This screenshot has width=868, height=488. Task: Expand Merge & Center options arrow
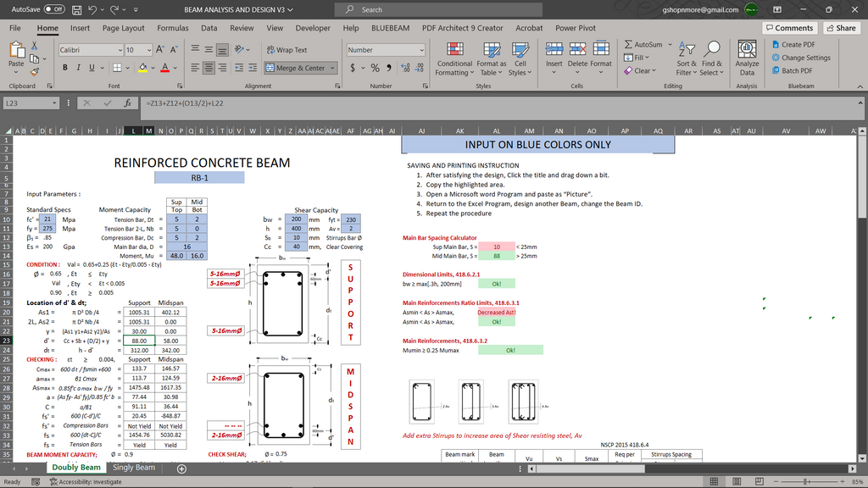332,68
